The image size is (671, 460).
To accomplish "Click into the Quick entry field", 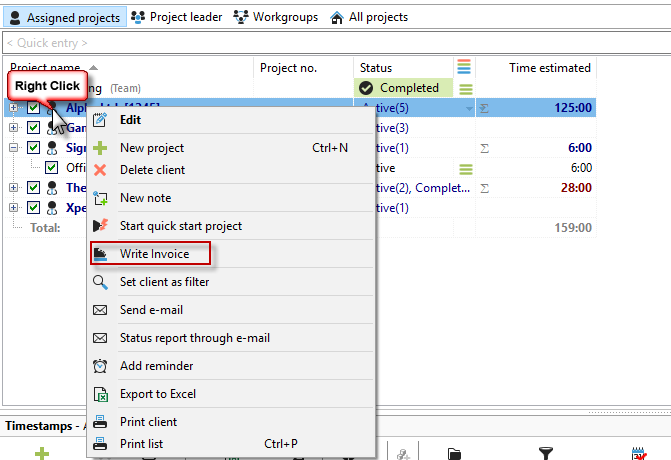I will 300,43.
